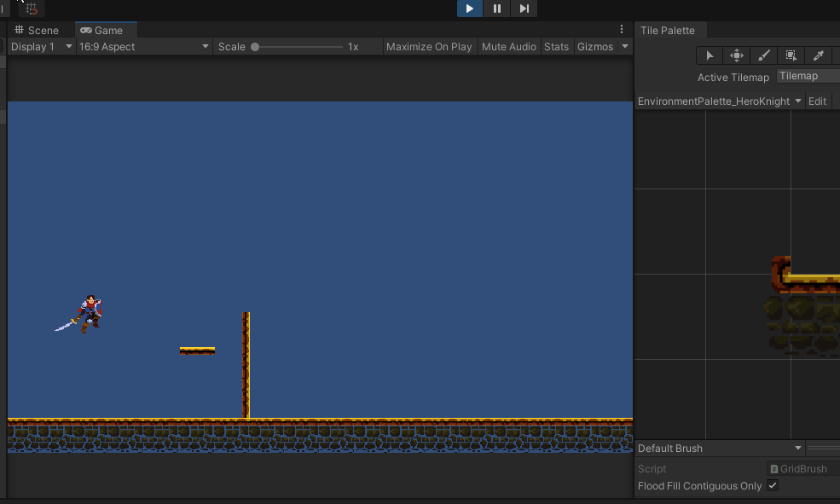The width and height of the screenshot is (840, 504).
Task: Open the Display 1 dropdown
Action: 41,47
